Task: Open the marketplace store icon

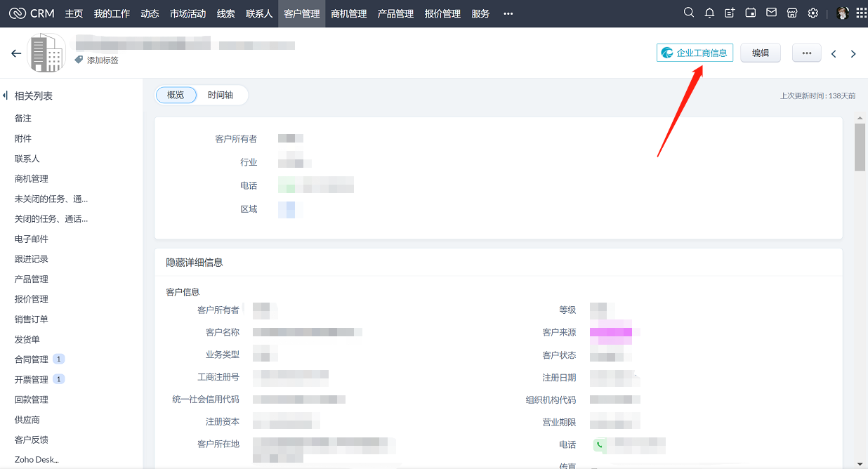Action: click(792, 13)
